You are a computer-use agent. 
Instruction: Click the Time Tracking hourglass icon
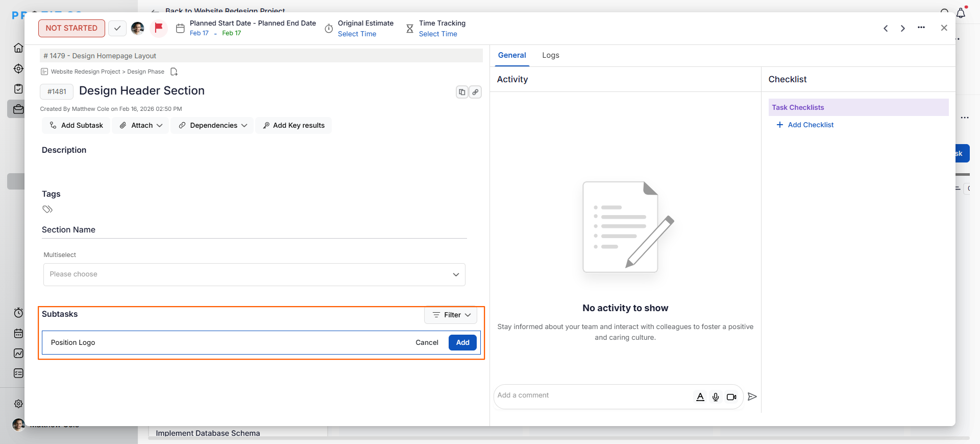point(410,29)
